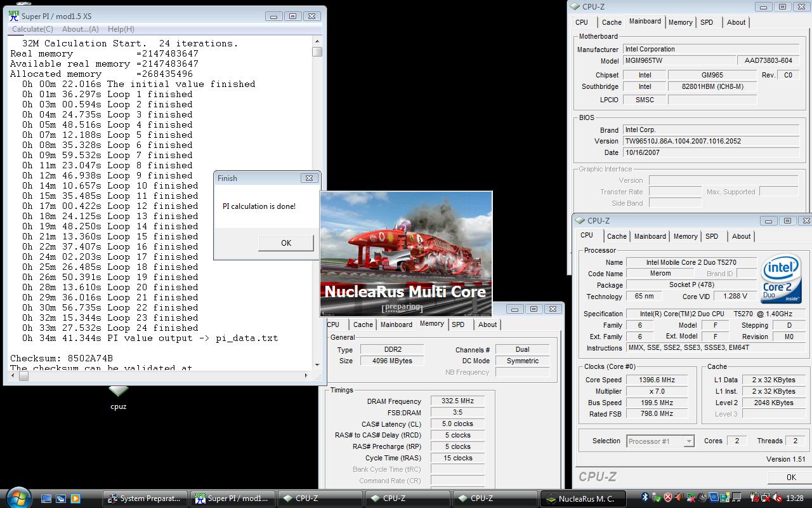Click Show Desktop quick launch icon
Screen dimensions: 812x508
tap(46, 498)
